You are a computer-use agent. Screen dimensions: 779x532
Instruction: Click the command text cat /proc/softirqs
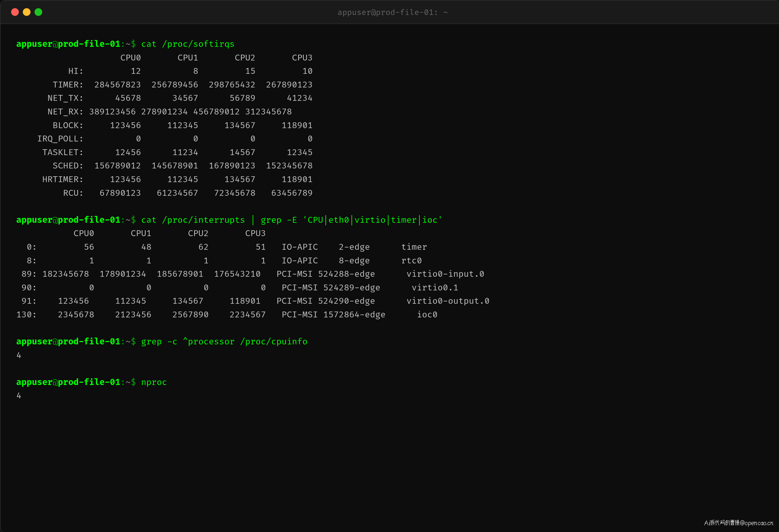[188, 44]
